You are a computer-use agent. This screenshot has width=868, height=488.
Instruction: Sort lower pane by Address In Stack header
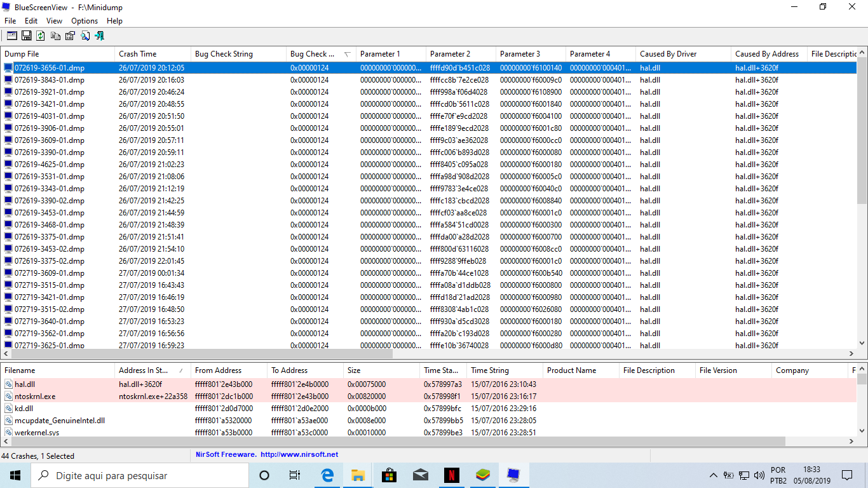153,370
